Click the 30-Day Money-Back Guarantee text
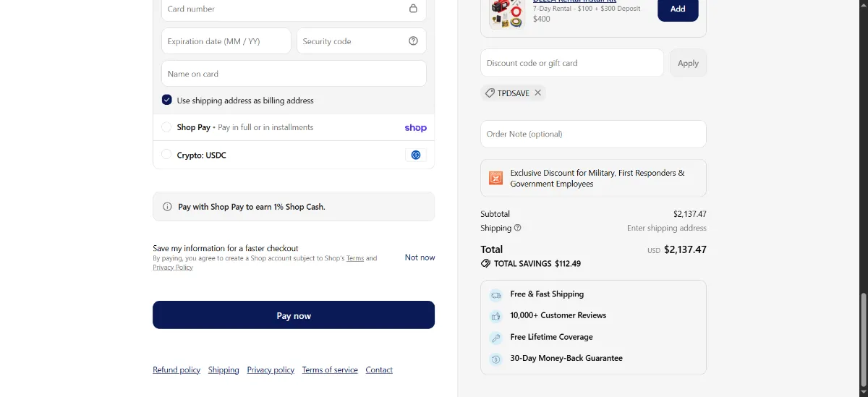 click(x=566, y=358)
